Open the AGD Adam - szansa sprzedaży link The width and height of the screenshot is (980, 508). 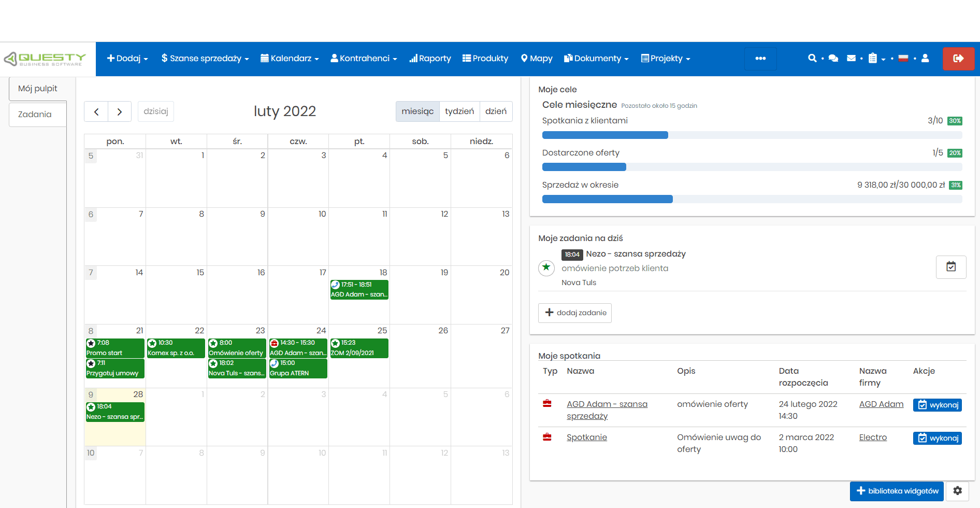(x=607, y=410)
